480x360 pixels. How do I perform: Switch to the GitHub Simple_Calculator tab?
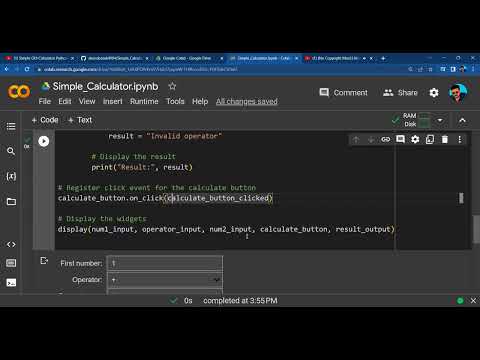pyautogui.click(x=115, y=58)
